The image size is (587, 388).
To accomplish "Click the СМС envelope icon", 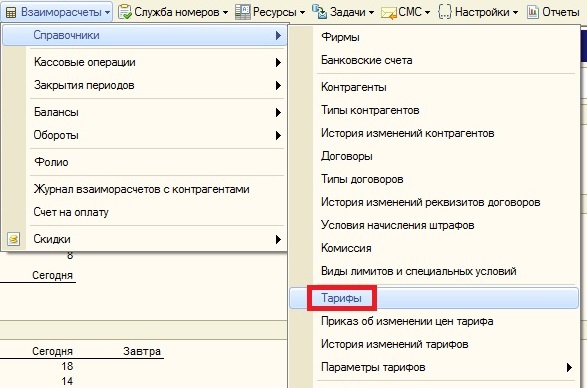I will click(x=389, y=13).
